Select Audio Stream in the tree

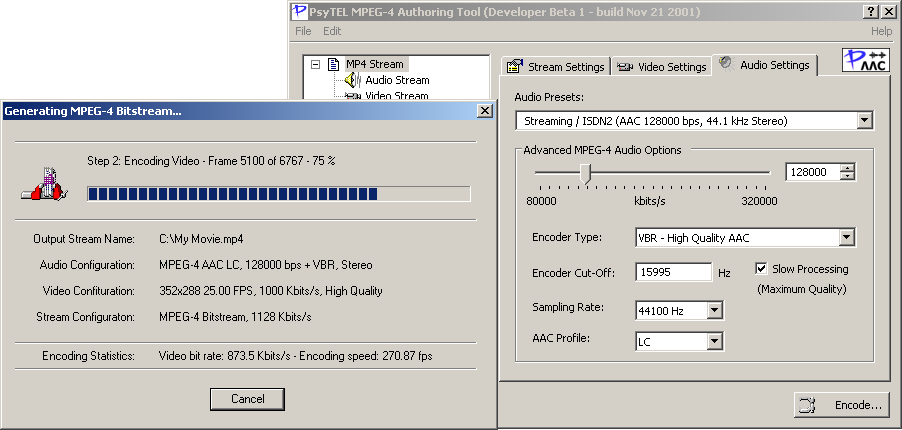click(x=397, y=80)
